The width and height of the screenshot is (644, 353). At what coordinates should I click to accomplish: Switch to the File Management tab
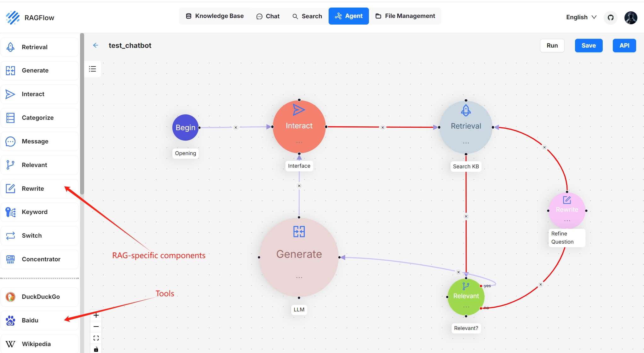click(405, 16)
